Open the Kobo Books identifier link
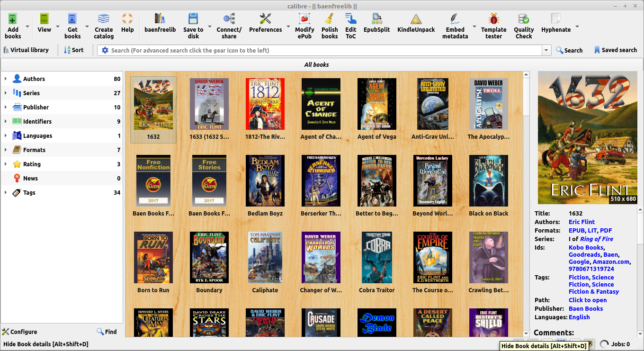 (x=586, y=247)
